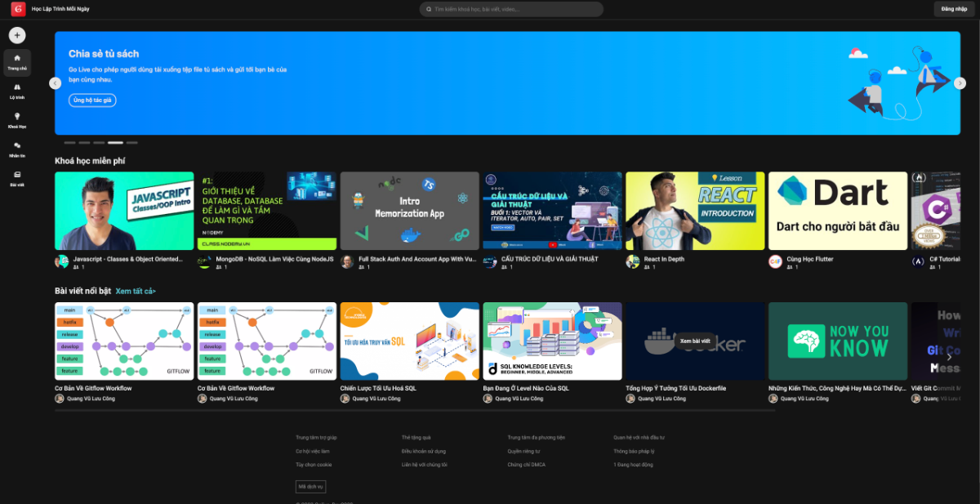Click the search magnifier icon in the top bar

point(429,9)
